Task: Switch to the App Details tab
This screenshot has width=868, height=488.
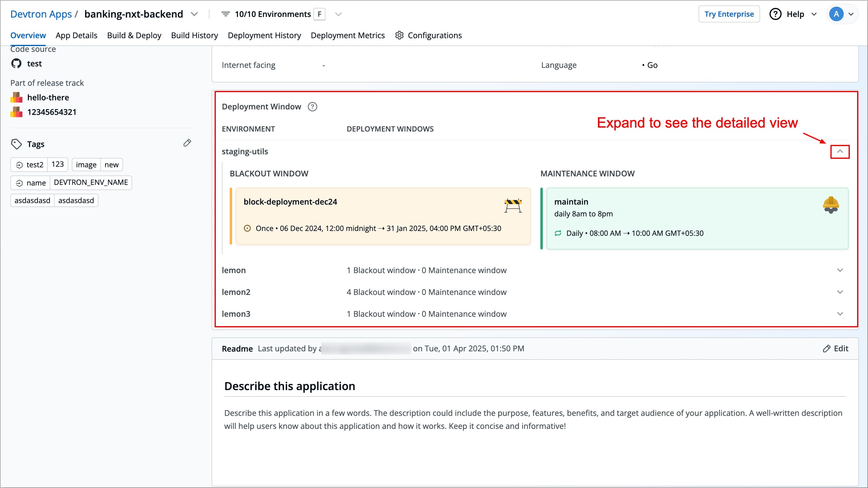Action: click(x=76, y=35)
